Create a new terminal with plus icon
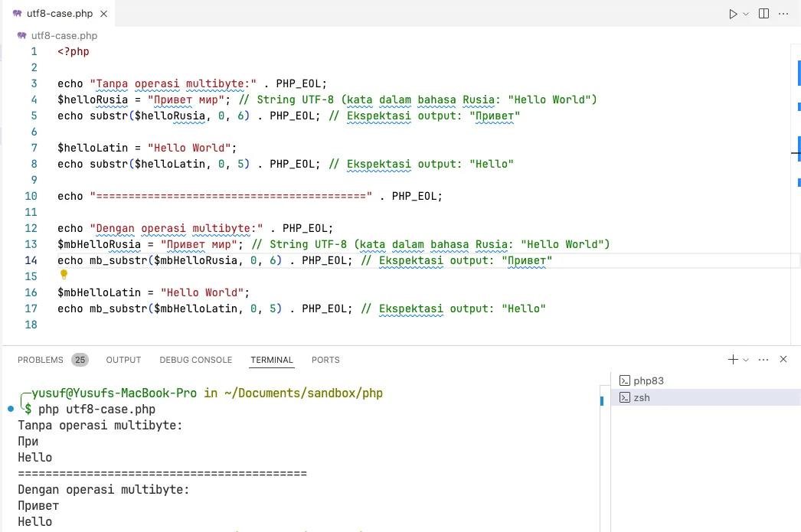This screenshot has width=801, height=532. (733, 359)
